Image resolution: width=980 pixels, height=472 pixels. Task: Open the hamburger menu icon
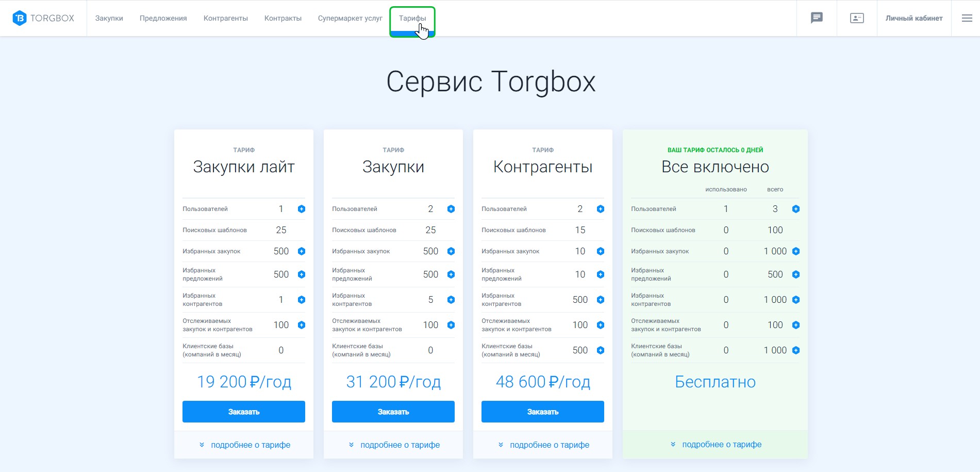tap(967, 18)
